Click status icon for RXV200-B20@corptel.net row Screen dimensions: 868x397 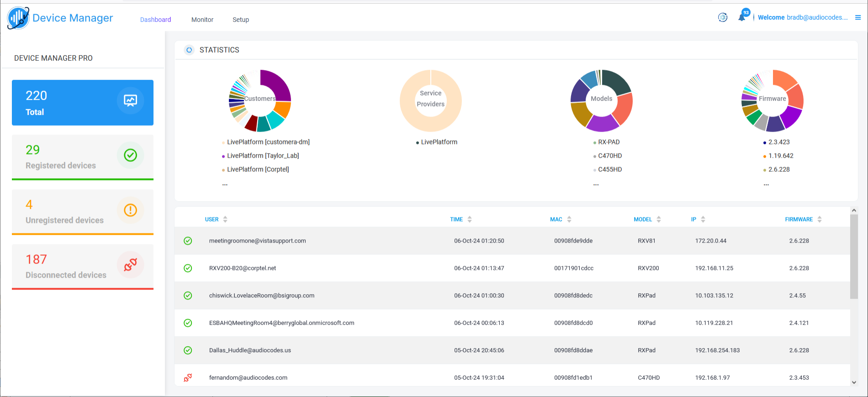click(188, 268)
